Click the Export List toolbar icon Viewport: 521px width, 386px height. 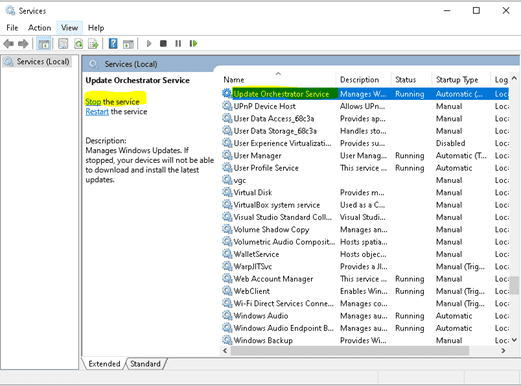coord(93,44)
